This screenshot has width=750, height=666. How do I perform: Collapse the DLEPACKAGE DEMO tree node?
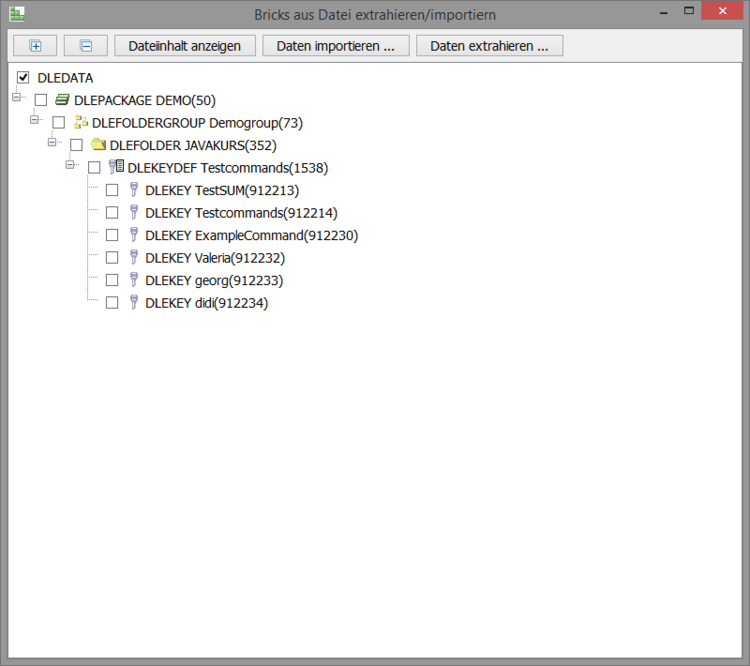point(16,97)
